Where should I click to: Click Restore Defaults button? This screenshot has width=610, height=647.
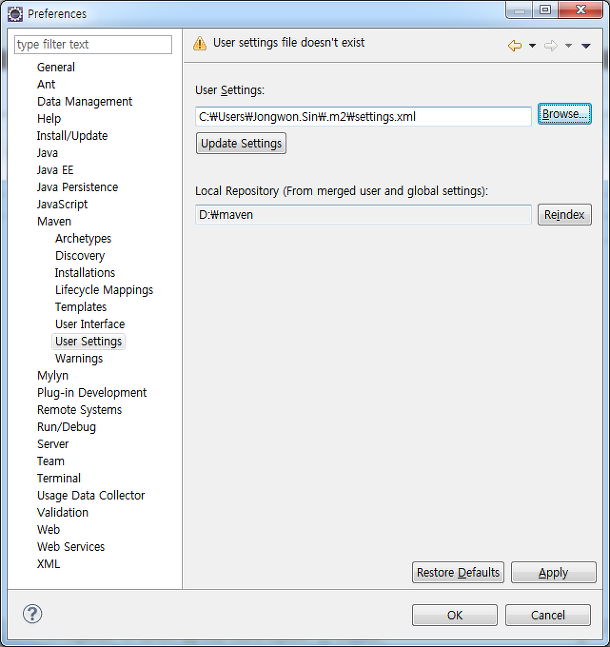click(x=458, y=572)
